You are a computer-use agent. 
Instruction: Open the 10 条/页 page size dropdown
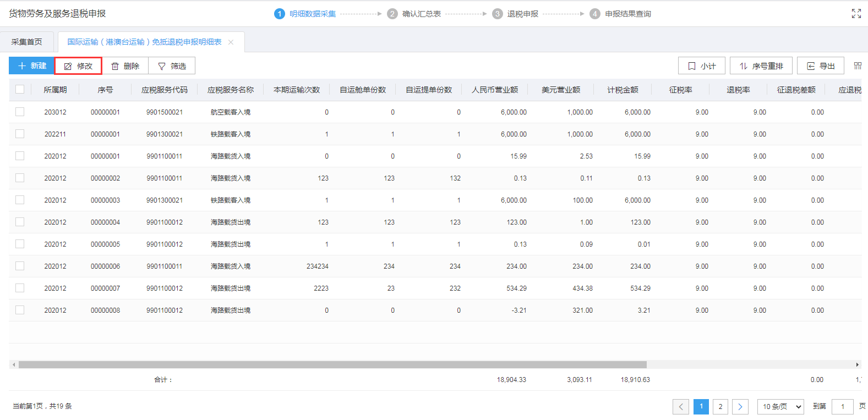780,407
